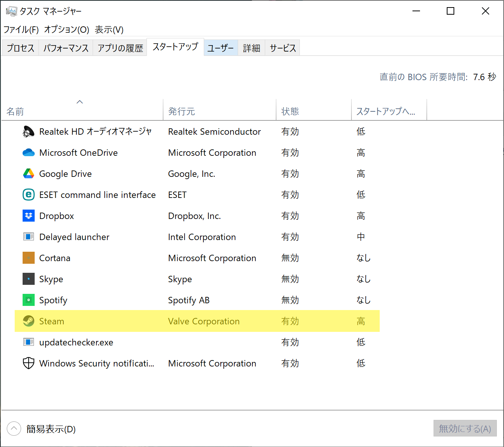Click the ESET publisher cell
The height and width of the screenshot is (447, 504).
pos(177,195)
